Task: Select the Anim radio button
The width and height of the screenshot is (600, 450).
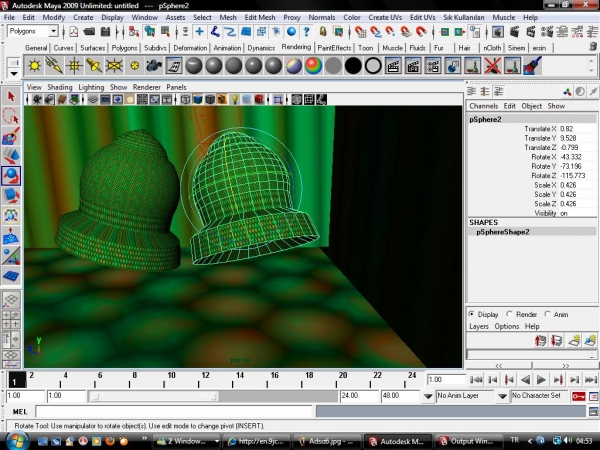Action: (548, 314)
